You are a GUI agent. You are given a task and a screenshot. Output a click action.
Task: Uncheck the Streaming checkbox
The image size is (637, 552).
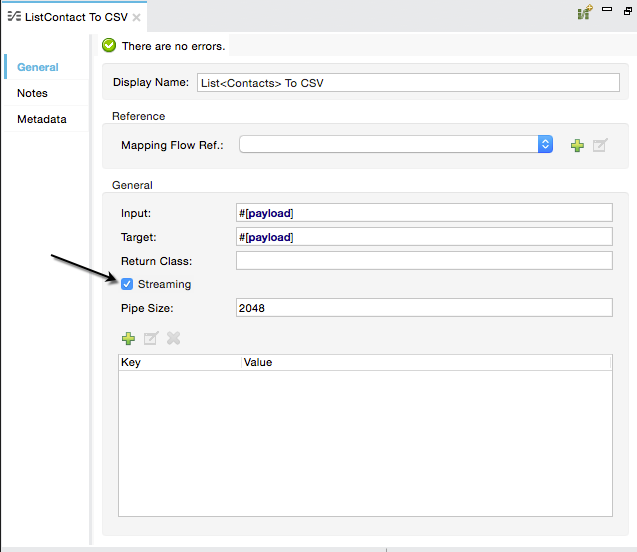pyautogui.click(x=127, y=285)
